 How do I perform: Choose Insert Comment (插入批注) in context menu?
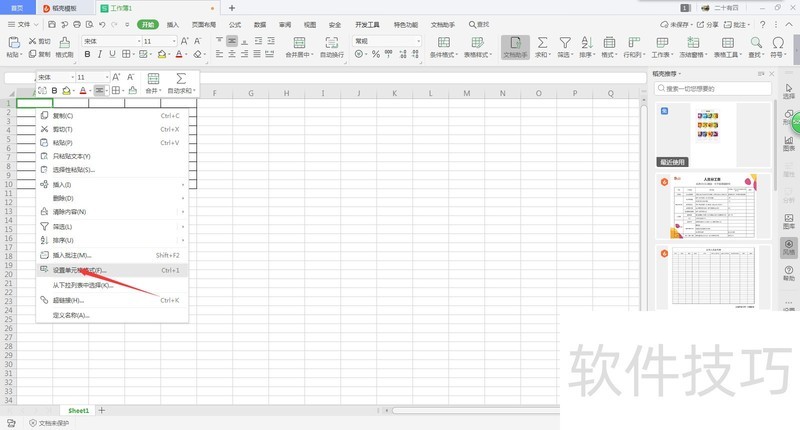(x=112, y=255)
